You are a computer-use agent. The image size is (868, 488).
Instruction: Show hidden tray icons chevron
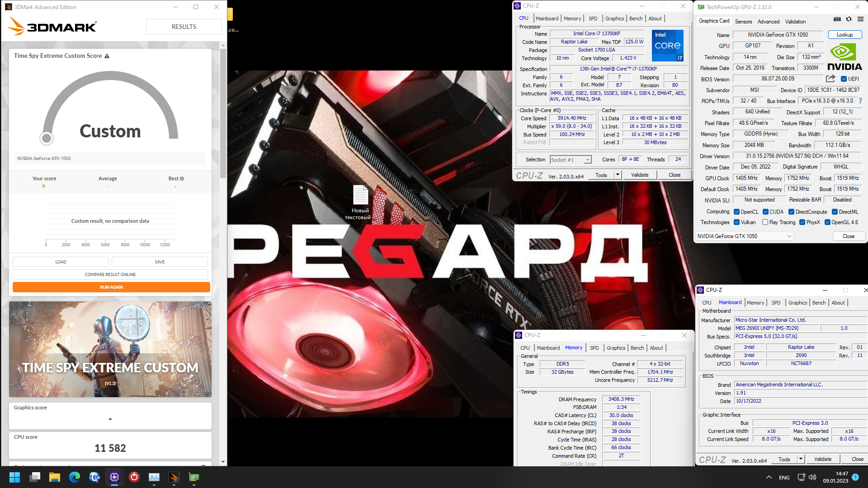(x=769, y=477)
